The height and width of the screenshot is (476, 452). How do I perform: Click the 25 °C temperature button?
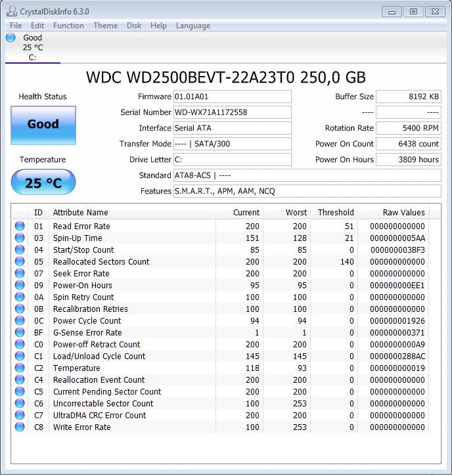coord(43,182)
